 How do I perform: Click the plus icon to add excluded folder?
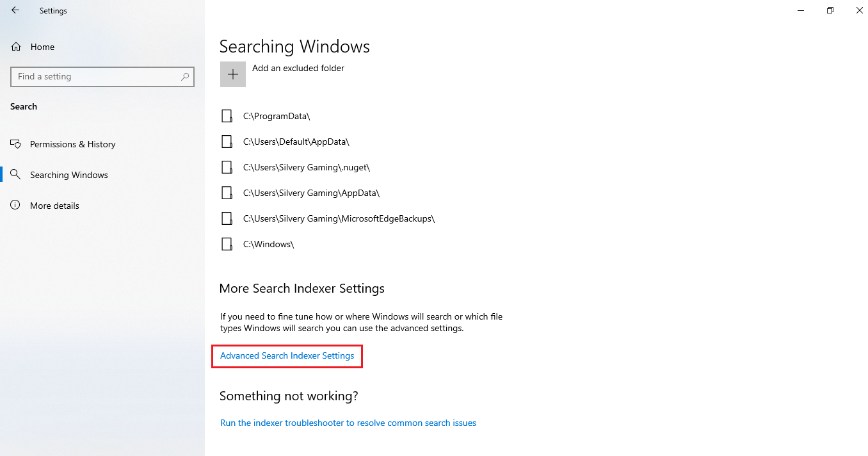[233, 74]
